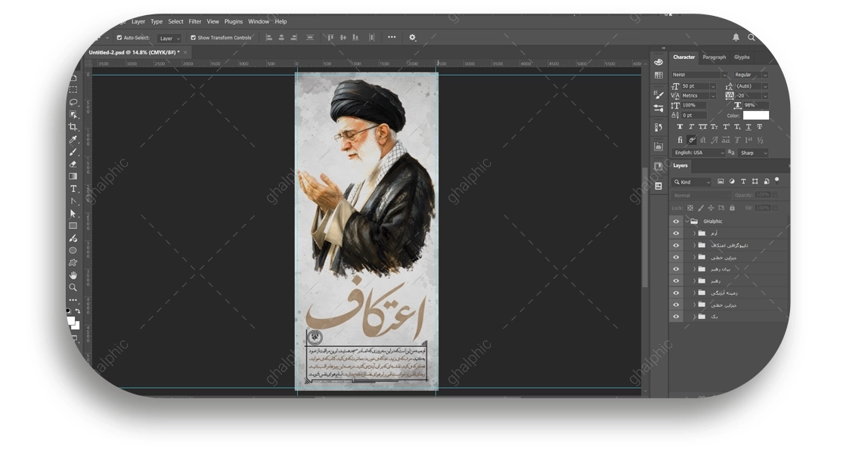The width and height of the screenshot is (868, 455).
Task: Open the search magnifier at top right
Action: (x=752, y=37)
